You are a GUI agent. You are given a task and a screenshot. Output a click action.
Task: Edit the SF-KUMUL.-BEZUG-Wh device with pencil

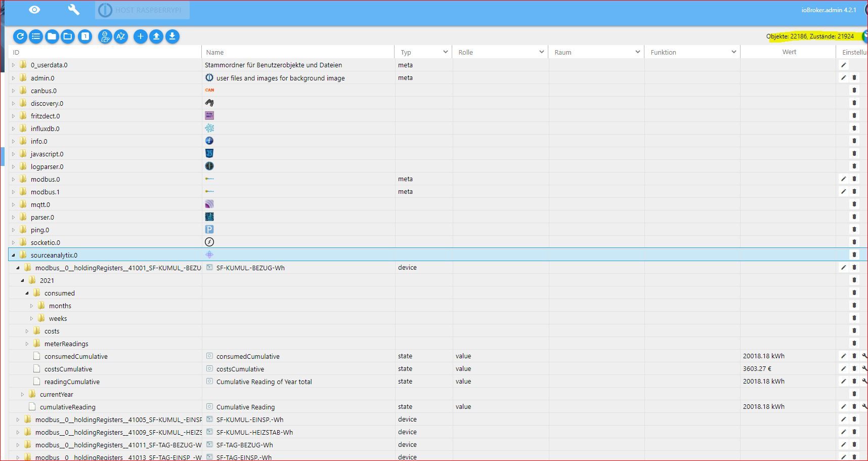(x=843, y=267)
